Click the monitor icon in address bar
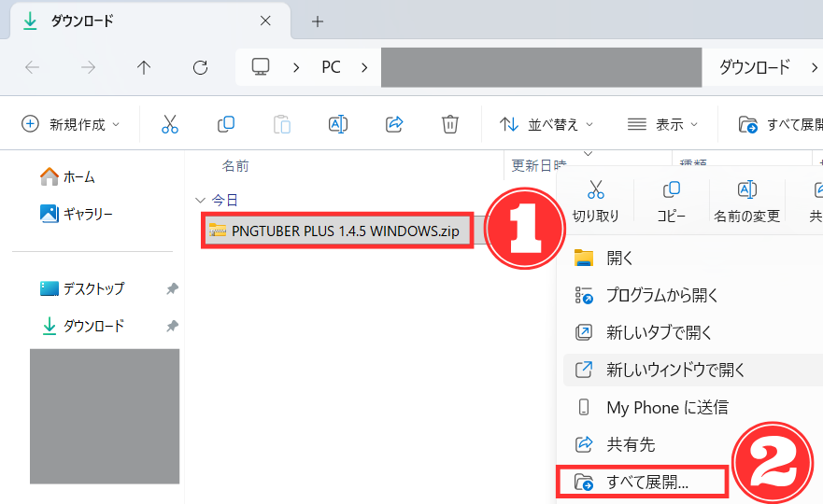823x504 pixels. point(261,67)
